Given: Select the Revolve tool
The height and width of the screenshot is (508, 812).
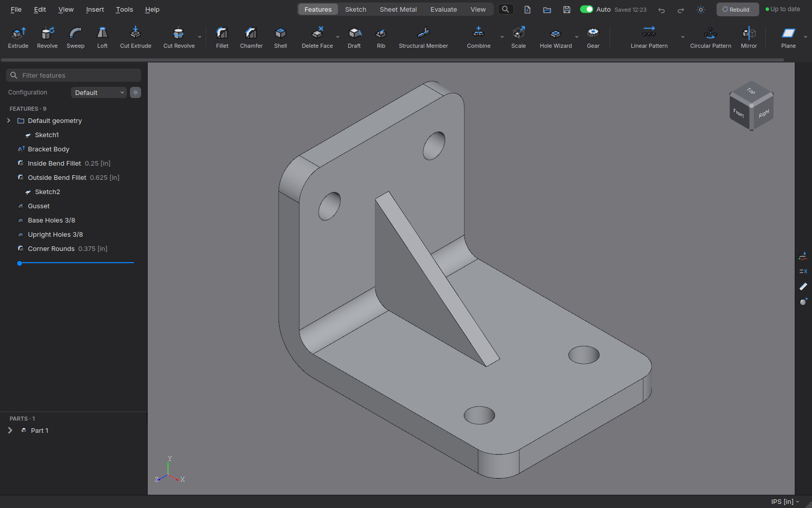Looking at the screenshot, I should click(x=47, y=38).
